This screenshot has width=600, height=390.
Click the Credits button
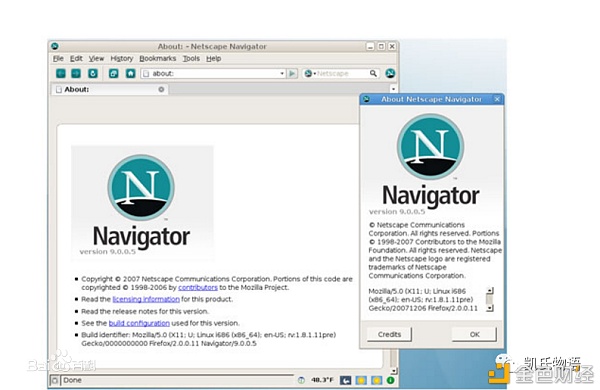click(x=389, y=334)
